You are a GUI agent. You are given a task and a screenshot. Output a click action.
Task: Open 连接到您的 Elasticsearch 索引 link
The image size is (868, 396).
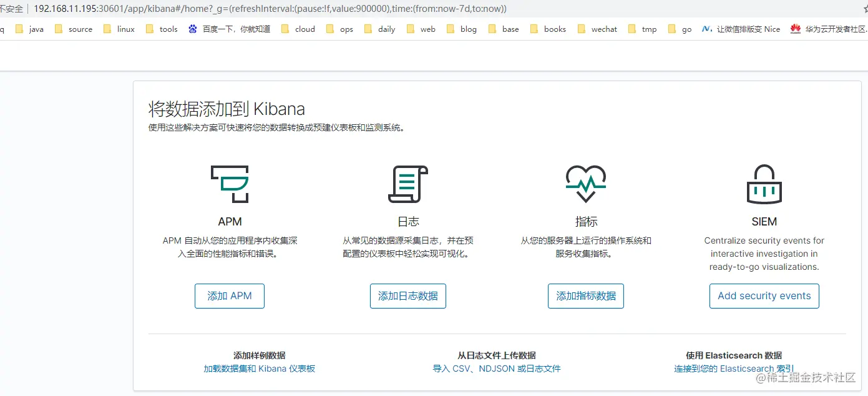point(734,369)
